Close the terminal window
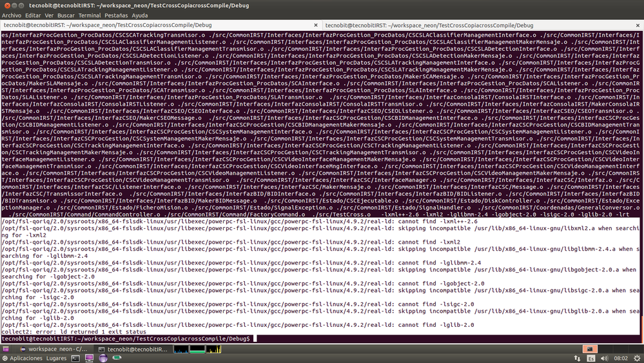 pos(7,5)
